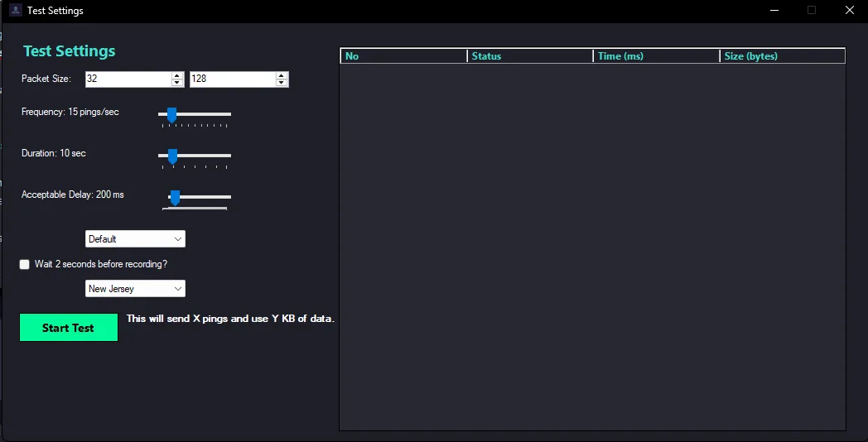This screenshot has height=442, width=868.
Task: Decrease the minimum packet size with down arrow
Action: 177,83
